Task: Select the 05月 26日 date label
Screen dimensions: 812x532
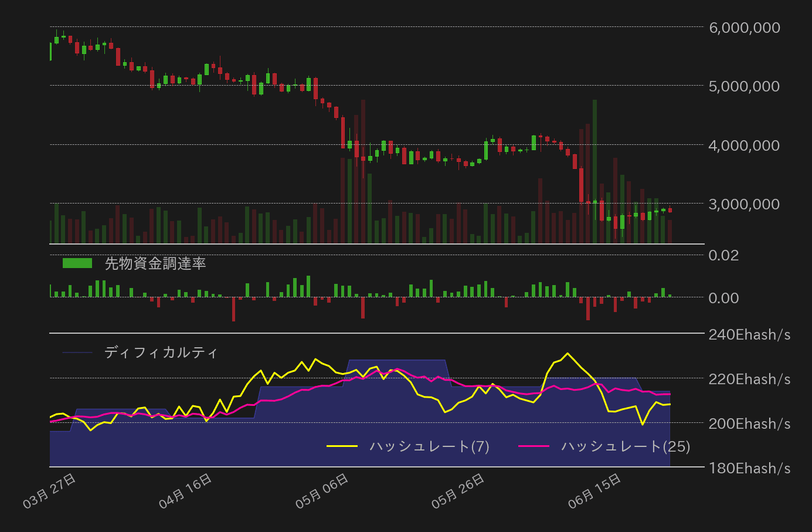Action: point(458,491)
